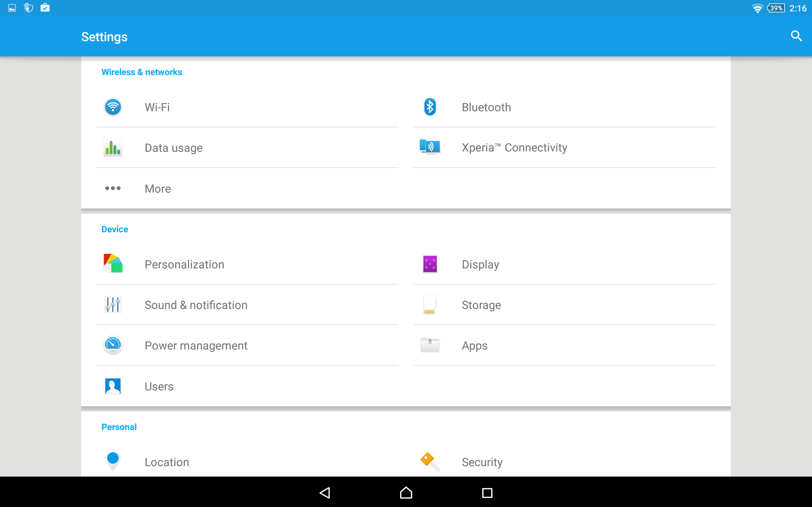812x507 pixels.
Task: Open the Location settings entry
Action: click(167, 462)
